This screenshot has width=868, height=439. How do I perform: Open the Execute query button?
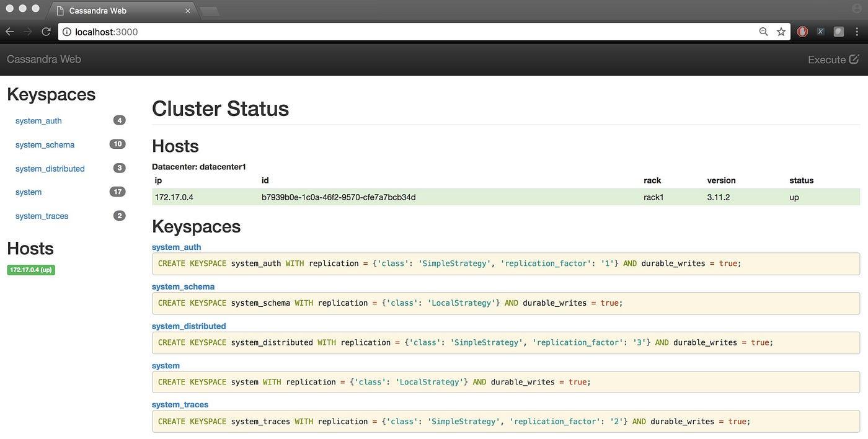pyautogui.click(x=833, y=60)
